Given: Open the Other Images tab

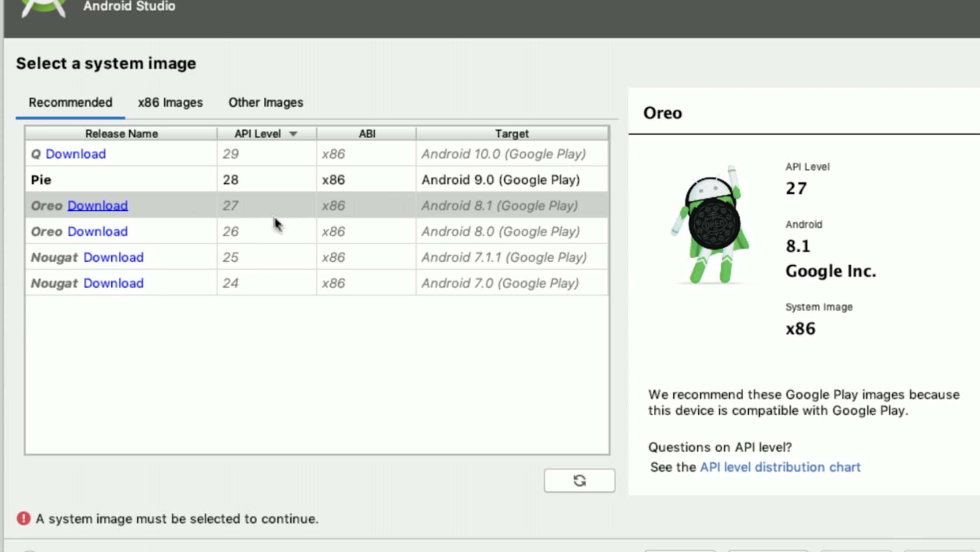Looking at the screenshot, I should pyautogui.click(x=266, y=103).
